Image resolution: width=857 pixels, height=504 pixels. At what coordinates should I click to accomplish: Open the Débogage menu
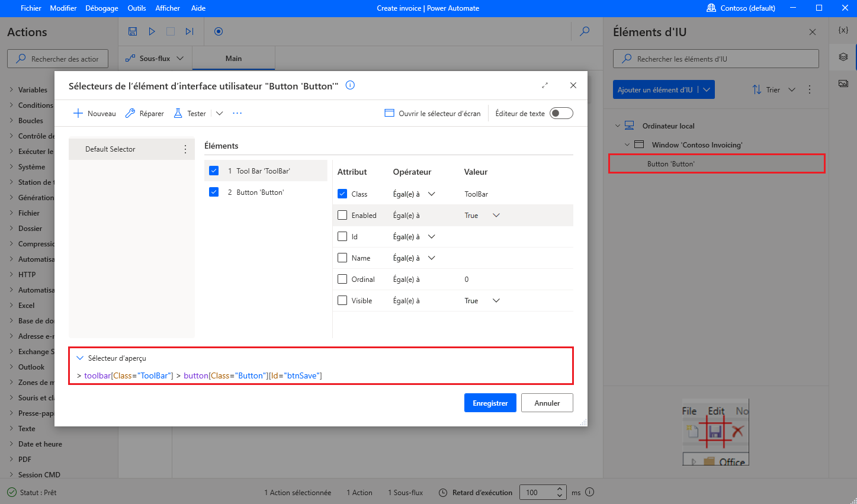pyautogui.click(x=102, y=8)
